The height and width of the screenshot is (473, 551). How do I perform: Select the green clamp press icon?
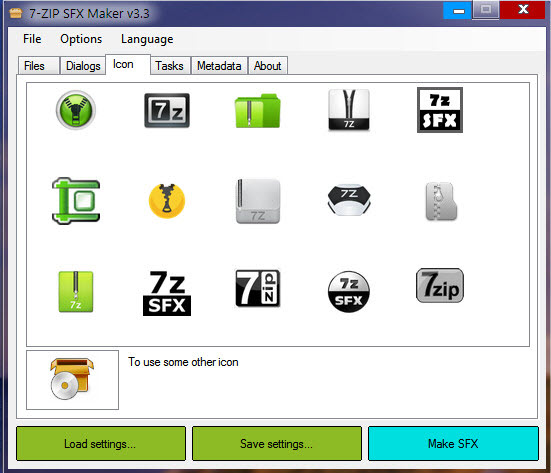tap(76, 201)
